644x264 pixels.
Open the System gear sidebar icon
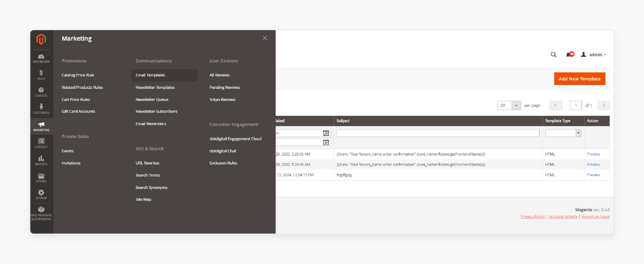pos(41,195)
